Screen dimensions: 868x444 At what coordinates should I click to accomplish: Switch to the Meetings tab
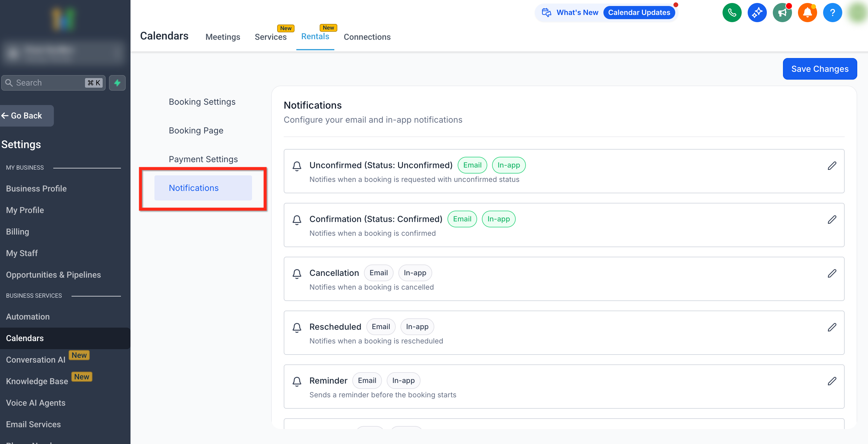[223, 37]
